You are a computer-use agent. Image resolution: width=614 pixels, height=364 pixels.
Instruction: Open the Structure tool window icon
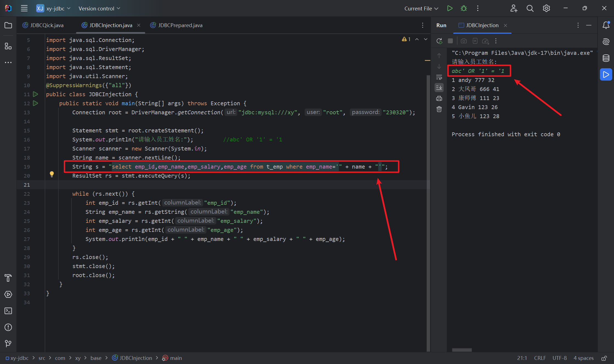[8, 46]
